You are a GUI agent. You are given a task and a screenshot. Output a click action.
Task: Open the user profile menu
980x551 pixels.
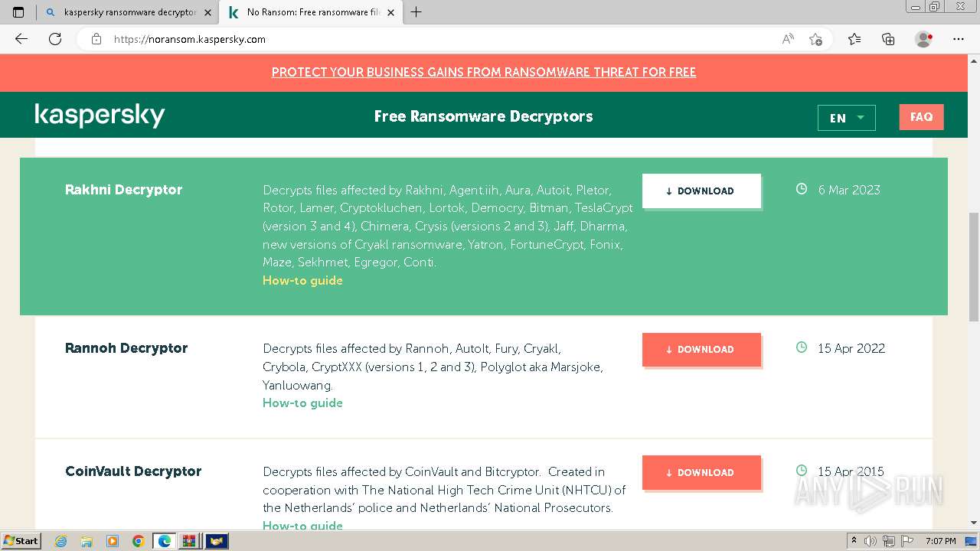point(924,39)
